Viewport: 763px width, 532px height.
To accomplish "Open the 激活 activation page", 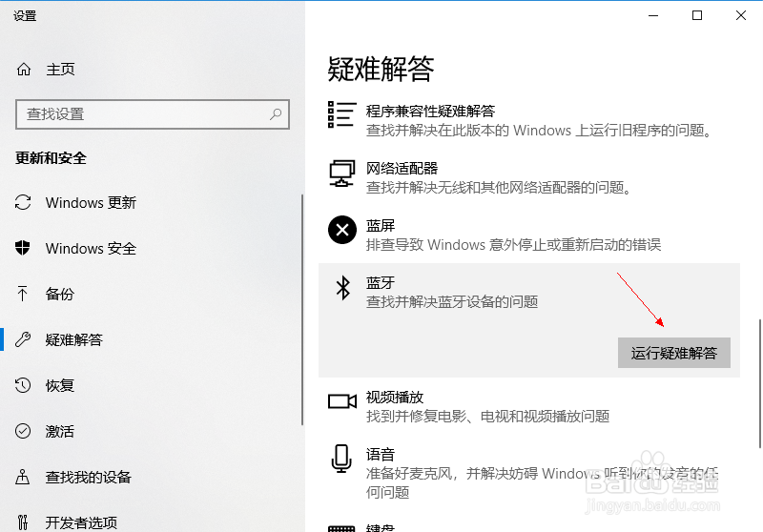I will (x=60, y=431).
